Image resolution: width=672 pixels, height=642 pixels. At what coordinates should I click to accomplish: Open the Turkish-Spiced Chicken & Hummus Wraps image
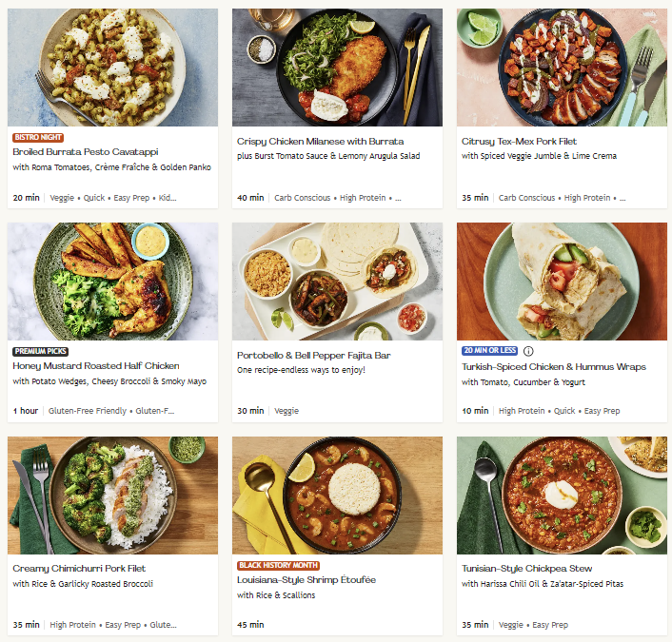pyautogui.click(x=562, y=281)
